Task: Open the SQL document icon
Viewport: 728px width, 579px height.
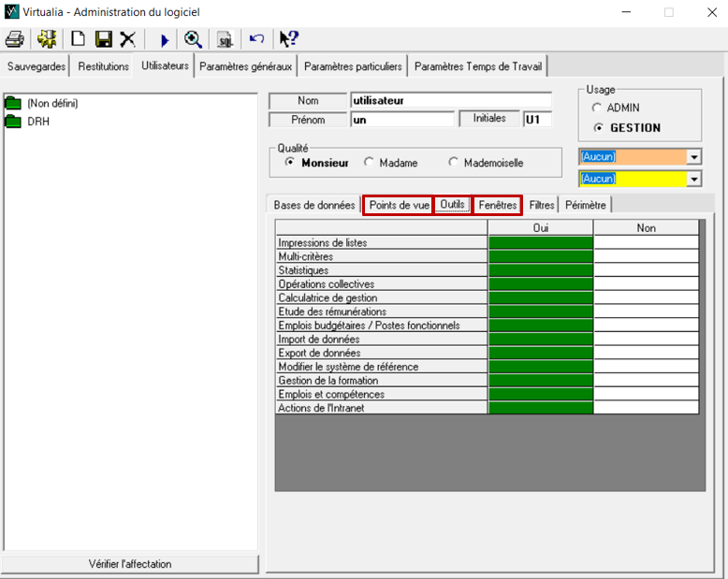Action: pos(225,39)
